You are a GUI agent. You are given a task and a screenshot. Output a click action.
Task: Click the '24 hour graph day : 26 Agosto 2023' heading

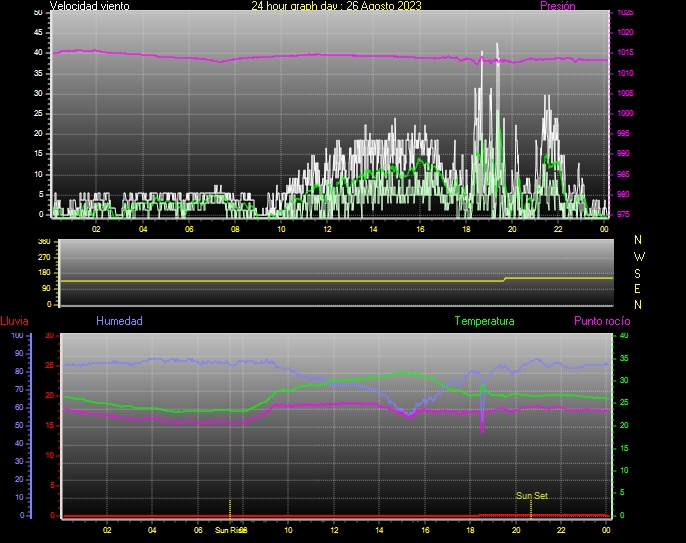pyautogui.click(x=336, y=6)
